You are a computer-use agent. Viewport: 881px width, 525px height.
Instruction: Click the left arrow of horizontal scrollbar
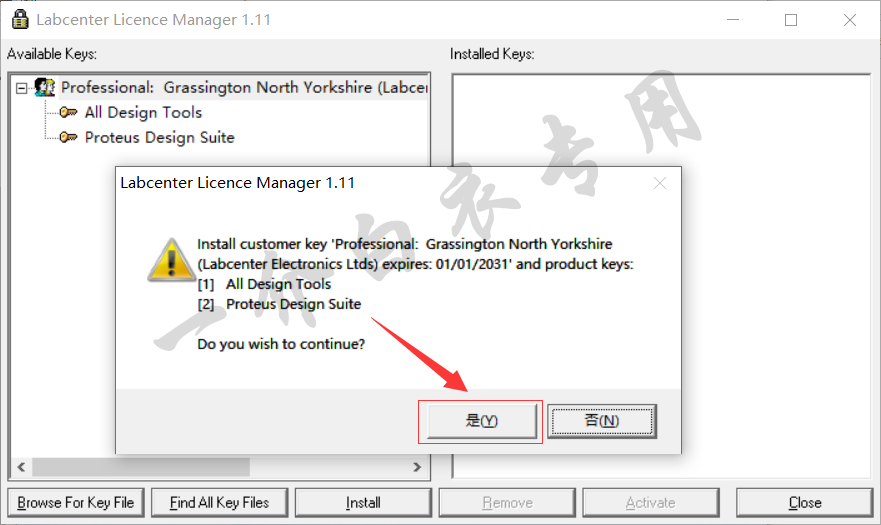(x=21, y=467)
